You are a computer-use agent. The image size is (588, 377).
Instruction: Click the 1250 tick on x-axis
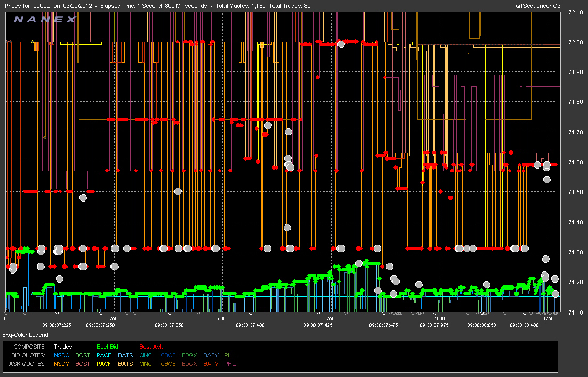(x=548, y=319)
